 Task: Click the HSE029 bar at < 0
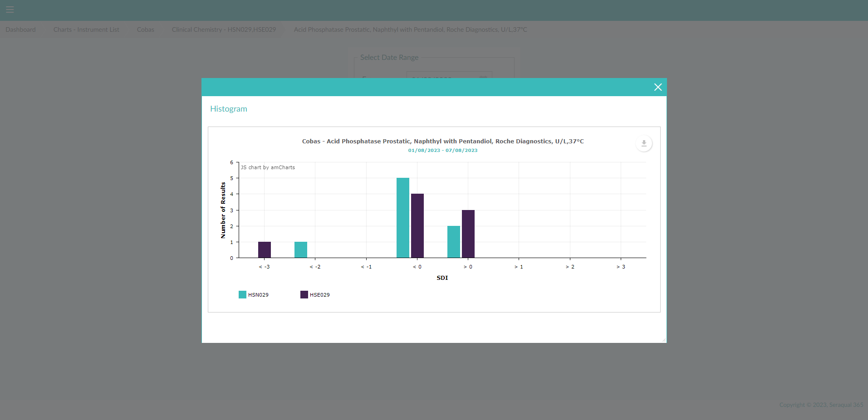(417, 226)
